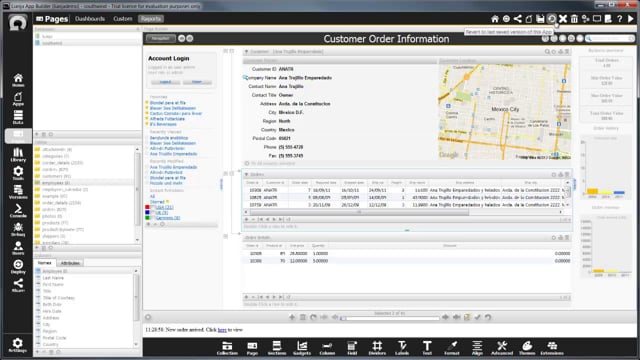Open the Apps section in the sidebar
Image resolution: width=640 pixels, height=360 pixels.
[18, 99]
